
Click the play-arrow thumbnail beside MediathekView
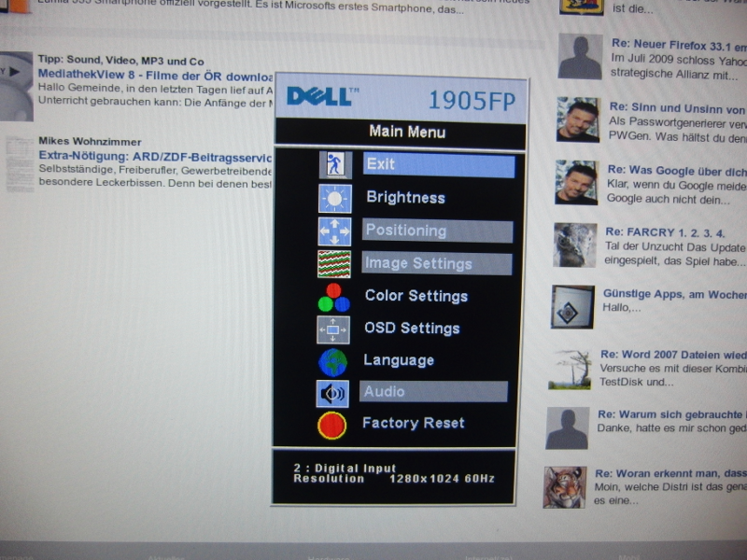(16, 86)
